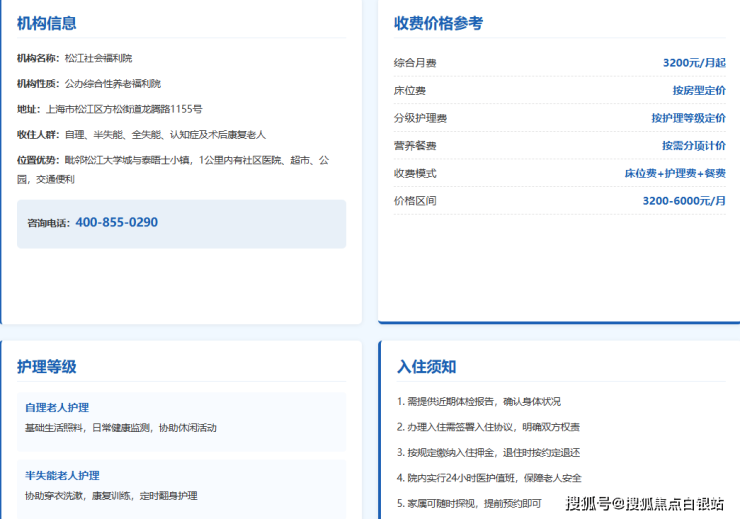Click notice item 4 about 24小时医护值班
Screen dimensions: 740x519
pos(489,477)
